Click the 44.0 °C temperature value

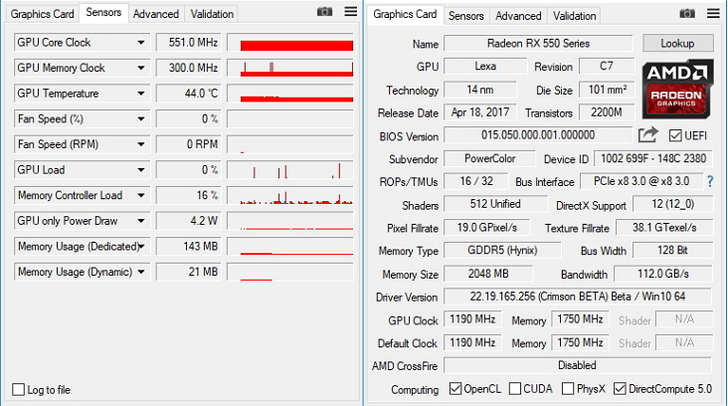click(188, 93)
